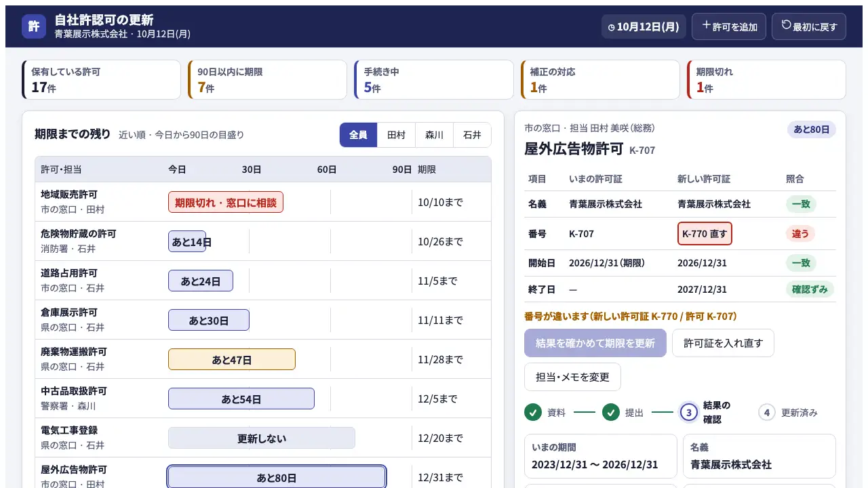Click the 名義 青葉展示株式会社 info card
Screen dimensions: 868x488
(x=759, y=456)
